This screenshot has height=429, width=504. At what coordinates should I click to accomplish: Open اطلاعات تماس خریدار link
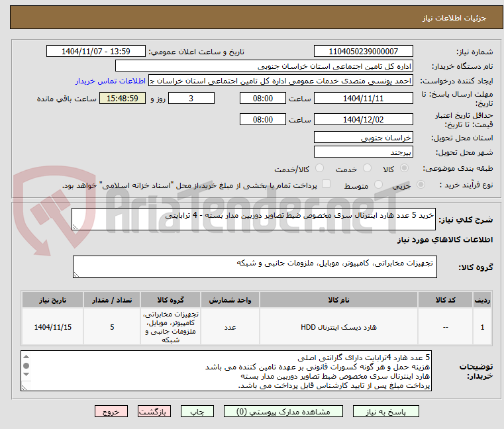[111, 81]
